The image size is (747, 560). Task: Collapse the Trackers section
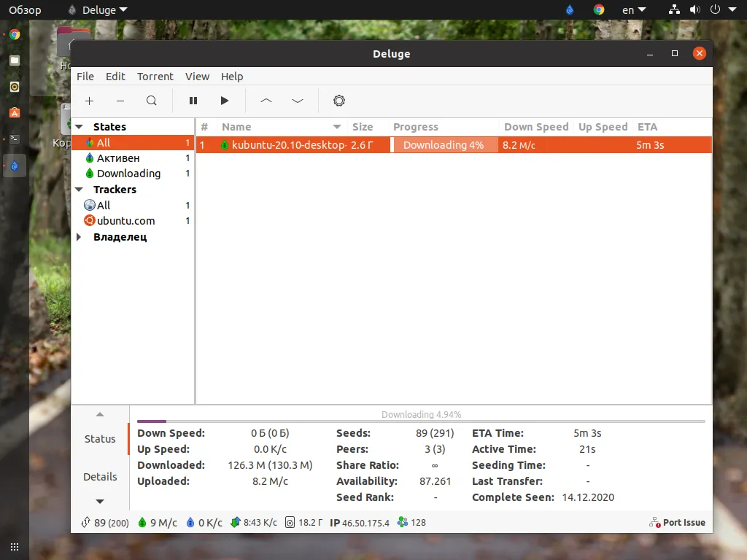coord(80,190)
